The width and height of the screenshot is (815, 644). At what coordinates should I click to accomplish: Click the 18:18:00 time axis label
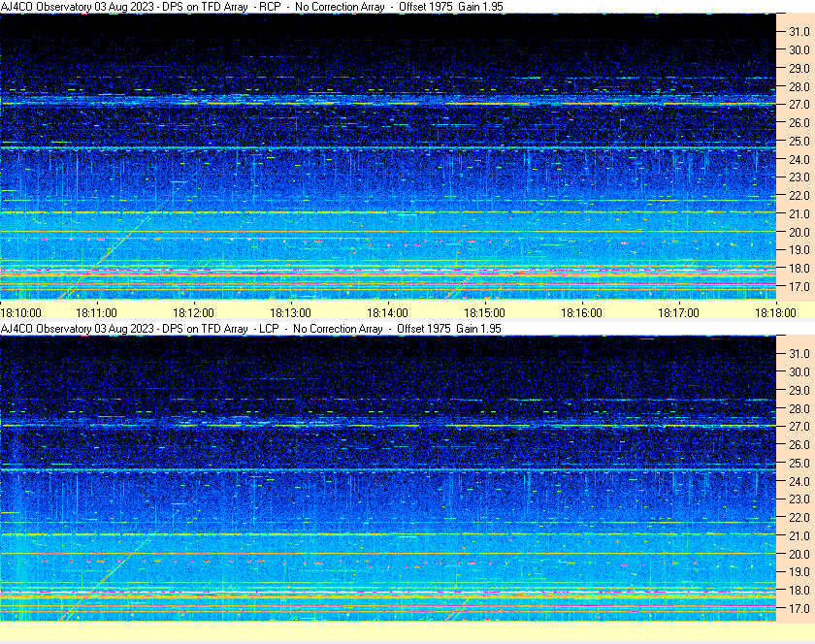pos(775,313)
